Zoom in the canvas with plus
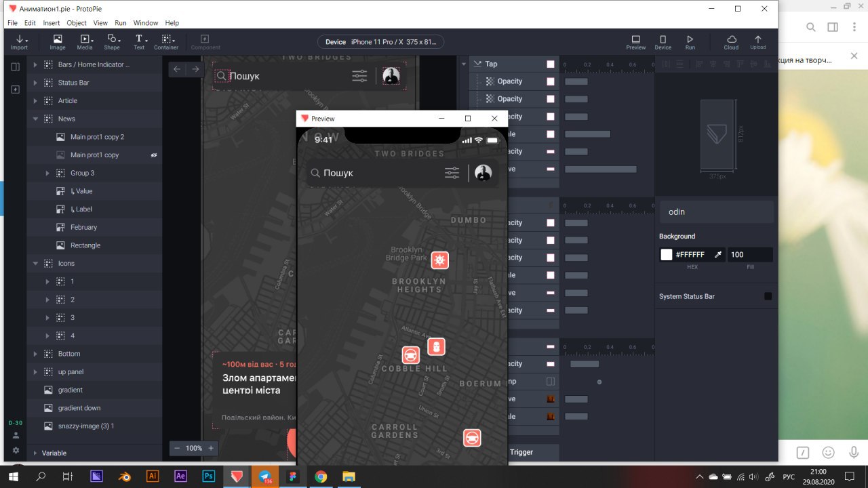Screen dimensions: 868x488 point(211,448)
